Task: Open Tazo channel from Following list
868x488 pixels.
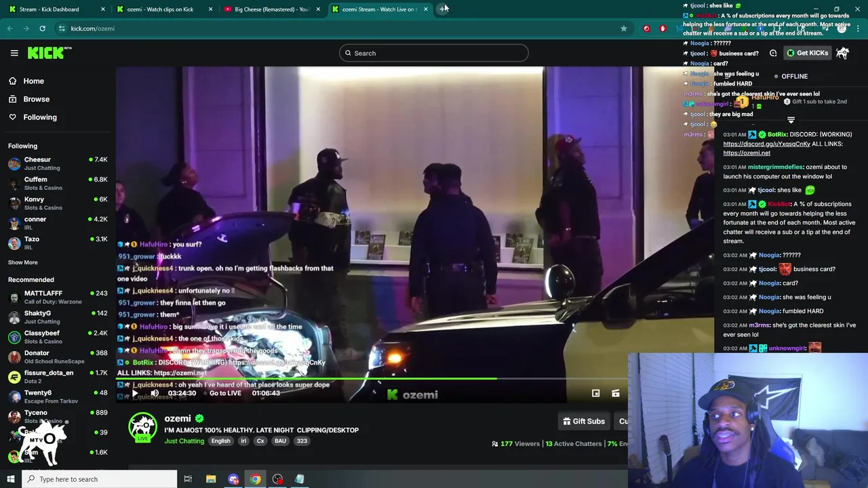Action: coord(58,243)
